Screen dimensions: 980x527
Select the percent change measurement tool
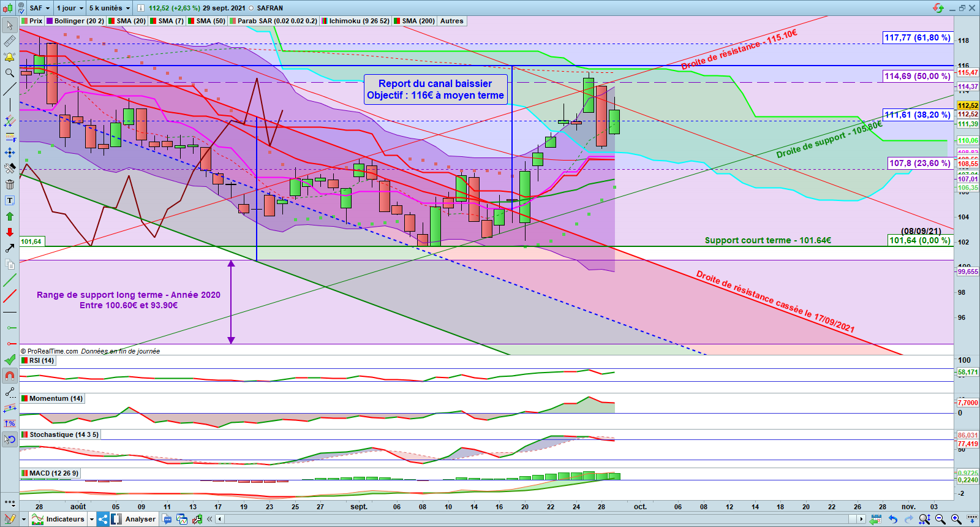coord(10,423)
